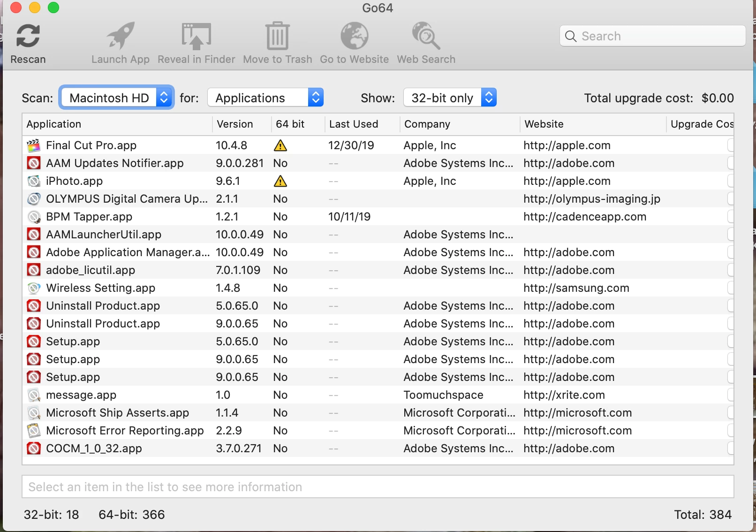
Task: Click the http://xrite.com website cell
Action: click(x=564, y=395)
